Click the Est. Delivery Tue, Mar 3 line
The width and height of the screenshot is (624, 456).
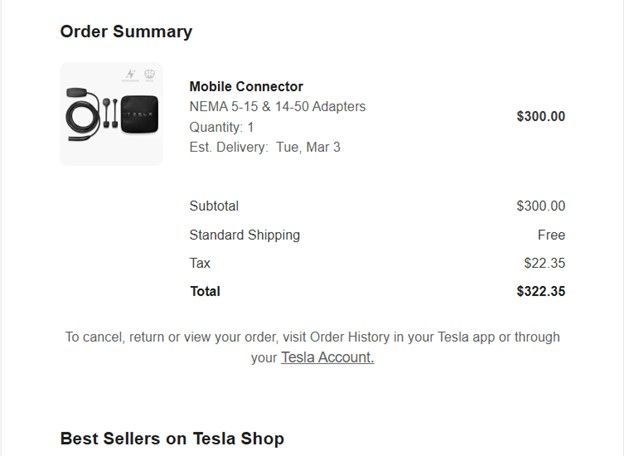(x=264, y=147)
